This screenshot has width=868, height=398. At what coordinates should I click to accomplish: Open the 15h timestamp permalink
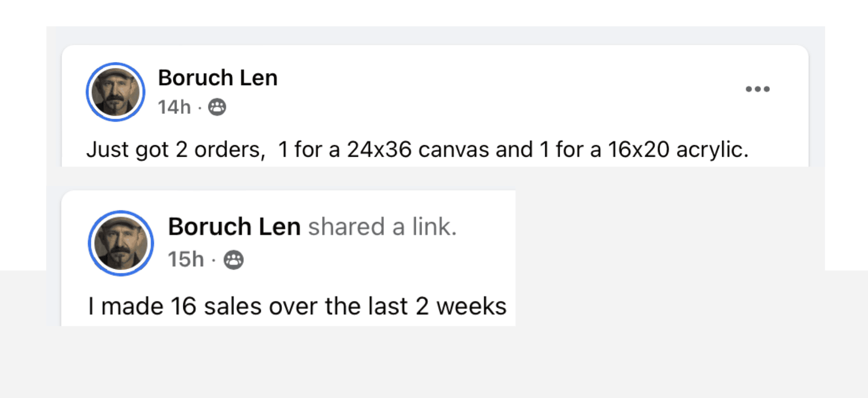coord(186,260)
